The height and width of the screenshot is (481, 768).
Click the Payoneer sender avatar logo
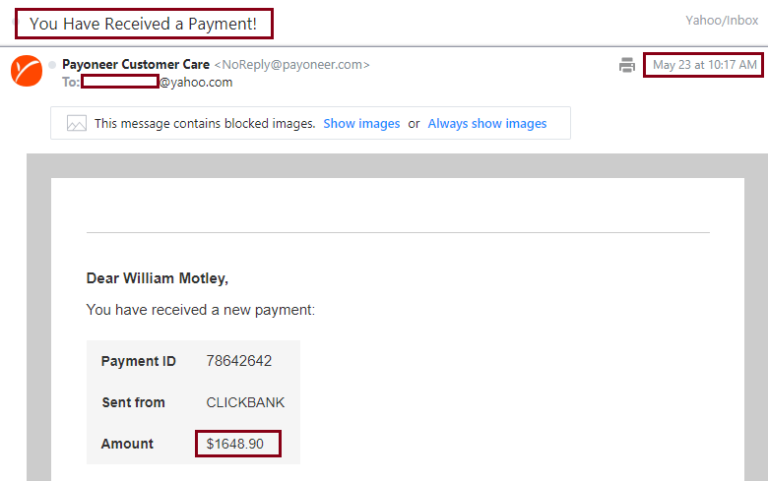(26, 71)
